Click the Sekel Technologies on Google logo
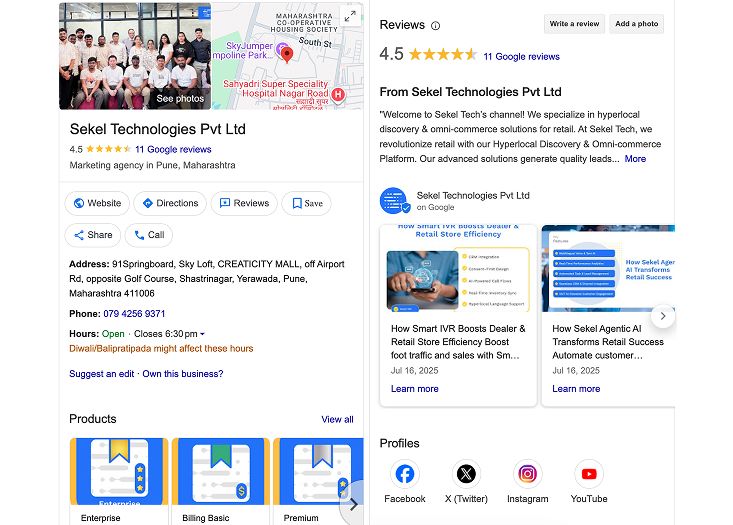 tap(395, 201)
